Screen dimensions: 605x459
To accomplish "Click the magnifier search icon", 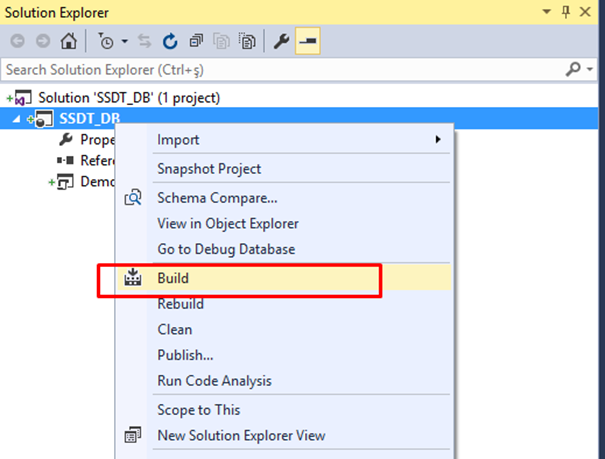I will pos(573,69).
